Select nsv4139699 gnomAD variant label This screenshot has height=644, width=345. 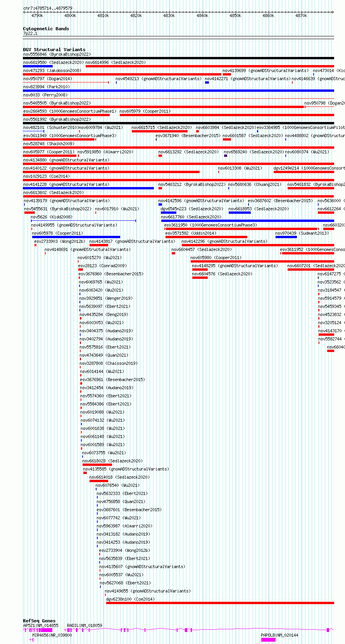[266, 70]
